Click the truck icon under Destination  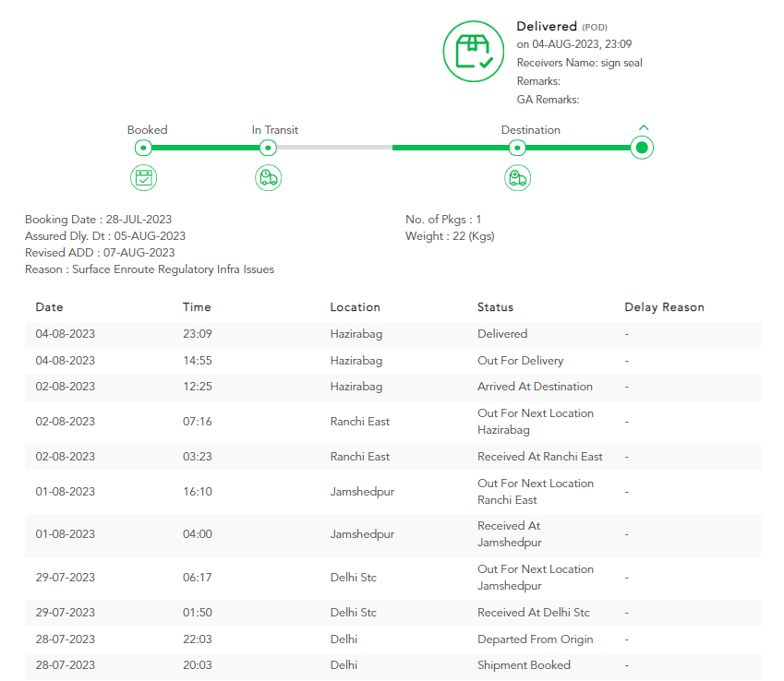tap(517, 177)
